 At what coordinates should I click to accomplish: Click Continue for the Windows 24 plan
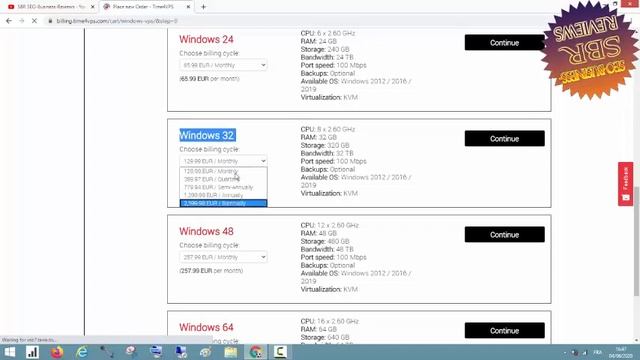coord(504,42)
